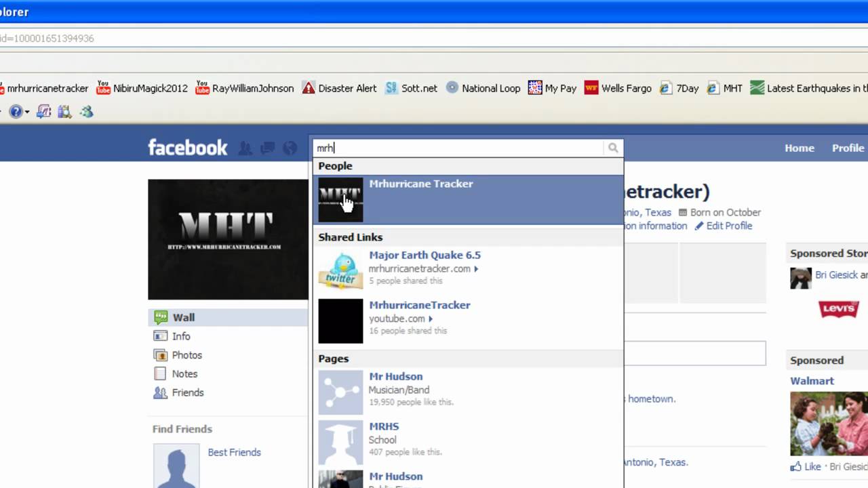Open the Help icon dropdown arrow
868x488 pixels.
27,113
